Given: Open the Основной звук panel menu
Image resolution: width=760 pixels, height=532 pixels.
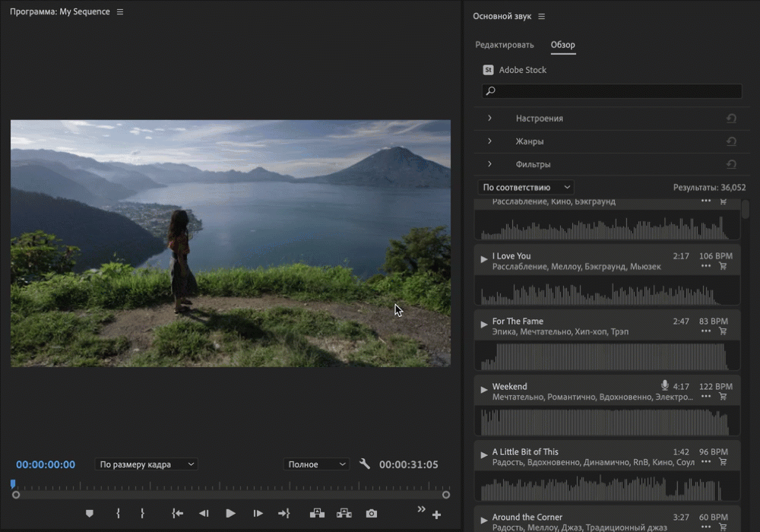Looking at the screenshot, I should click(542, 17).
